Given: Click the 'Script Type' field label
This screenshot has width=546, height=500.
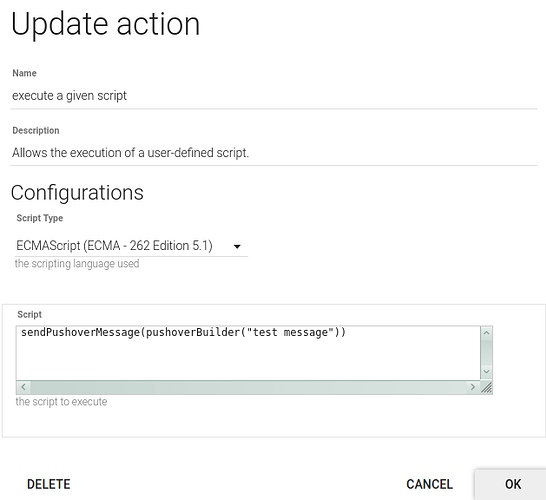Looking at the screenshot, I should coord(40,218).
